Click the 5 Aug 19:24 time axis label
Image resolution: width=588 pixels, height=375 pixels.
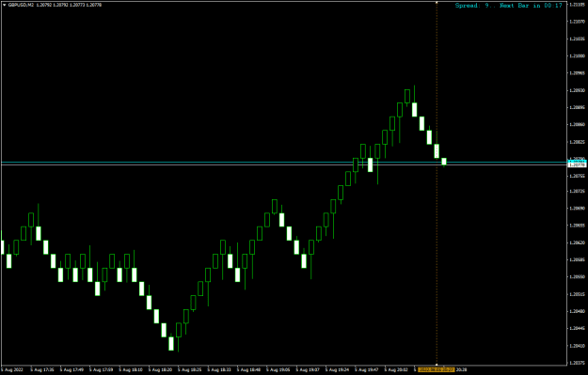[338, 369]
